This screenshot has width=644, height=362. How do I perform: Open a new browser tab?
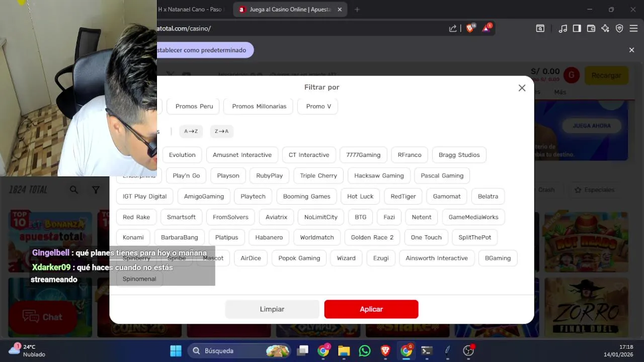(x=357, y=9)
